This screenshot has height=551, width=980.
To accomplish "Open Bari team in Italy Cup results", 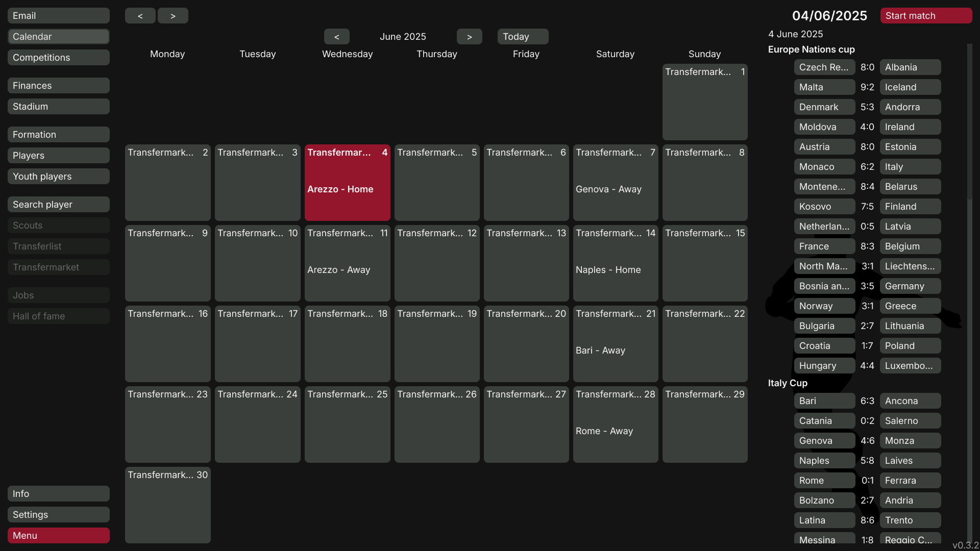I will [824, 401].
